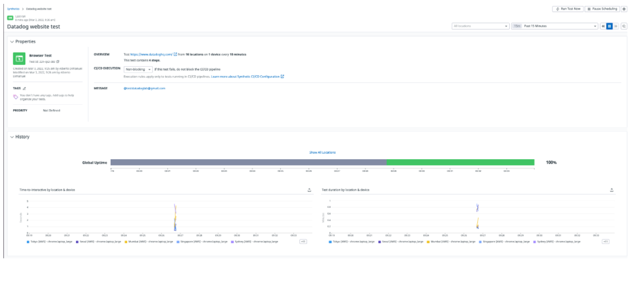
Task: Click the external link icon after CI/CD Configuration
Action: (x=282, y=76)
